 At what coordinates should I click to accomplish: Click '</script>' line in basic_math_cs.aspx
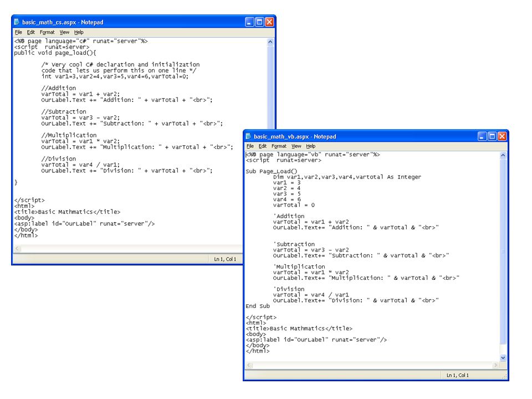point(29,200)
